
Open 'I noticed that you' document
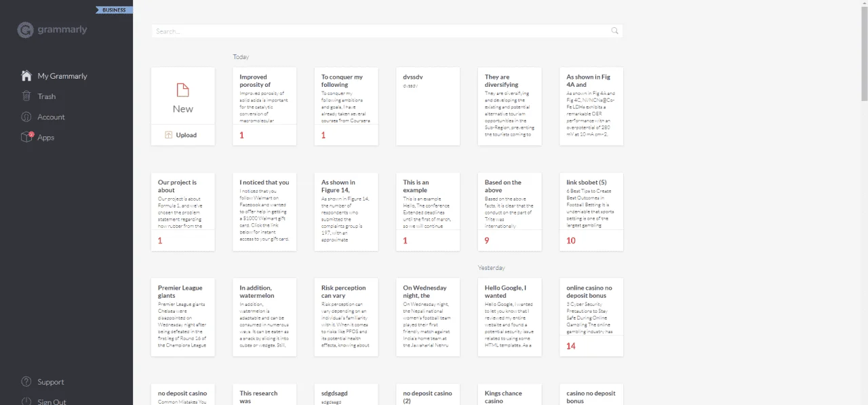264,212
